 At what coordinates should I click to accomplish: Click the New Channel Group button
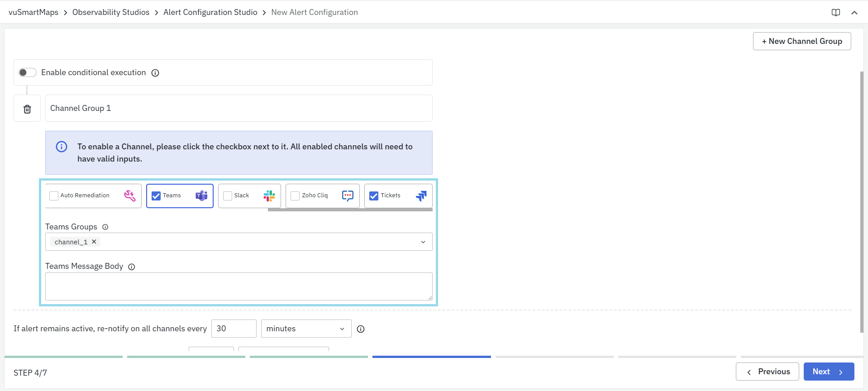pyautogui.click(x=801, y=41)
